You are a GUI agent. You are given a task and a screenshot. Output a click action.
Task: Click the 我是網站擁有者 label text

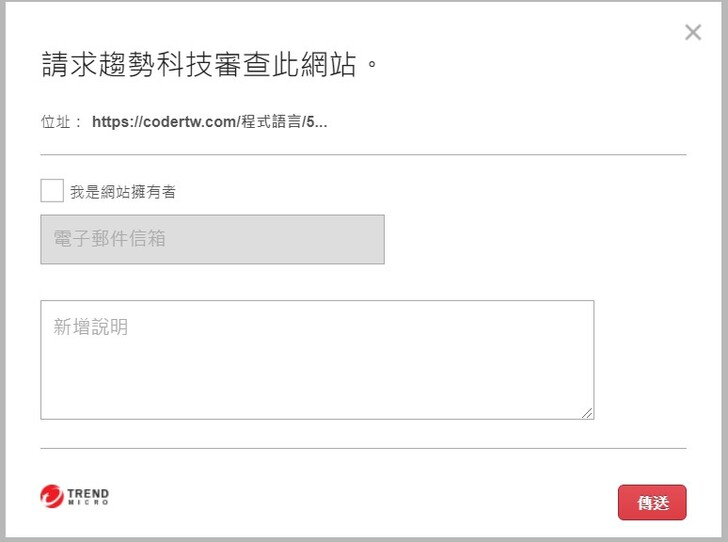point(123,191)
